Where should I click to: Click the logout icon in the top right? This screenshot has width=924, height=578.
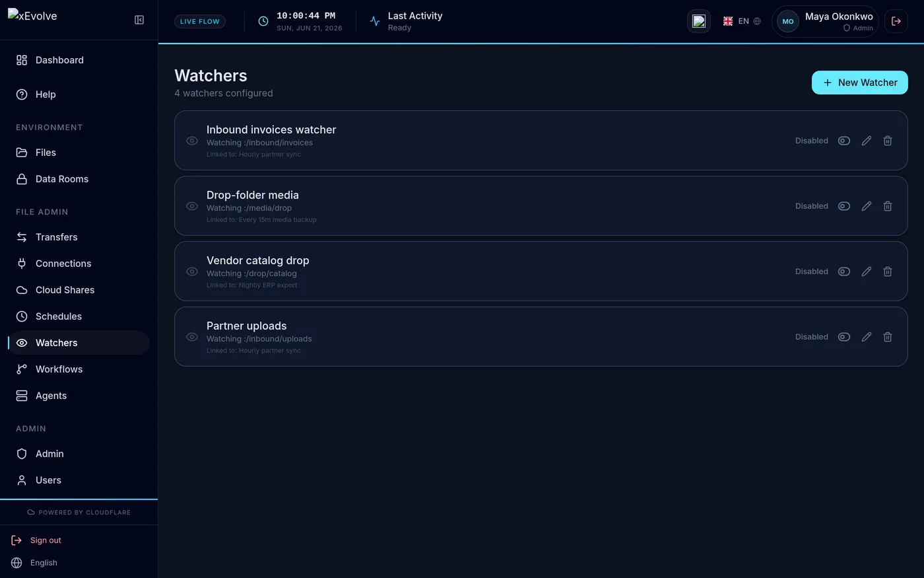(896, 21)
